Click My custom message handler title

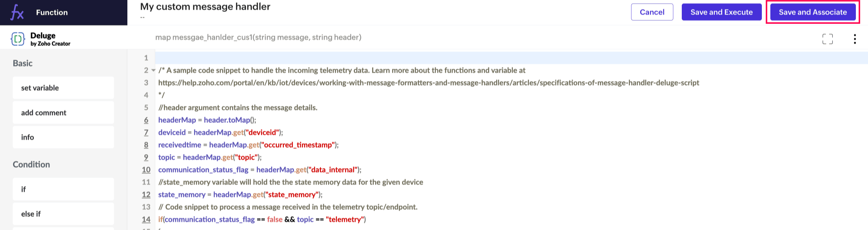pos(205,7)
